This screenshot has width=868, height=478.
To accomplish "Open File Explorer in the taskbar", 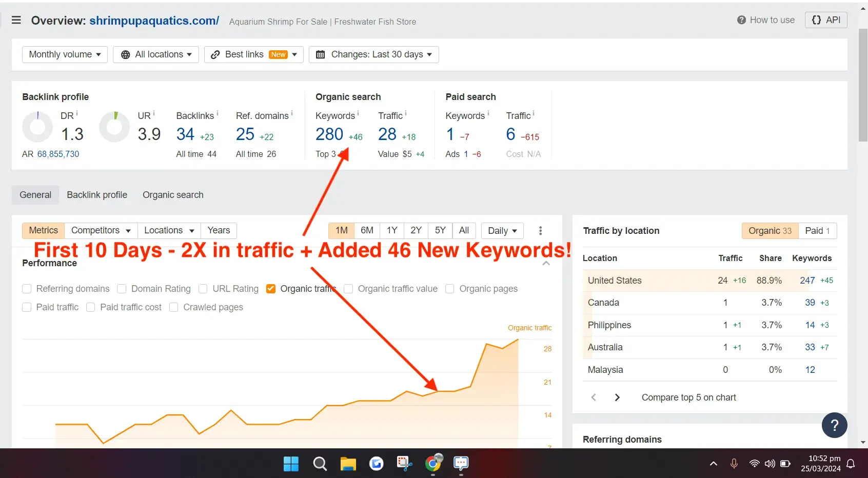I will (348, 464).
